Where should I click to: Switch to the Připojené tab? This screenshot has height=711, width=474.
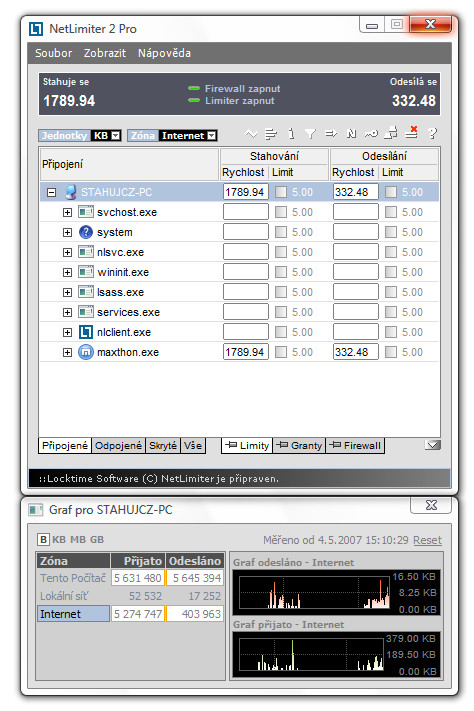pyautogui.click(x=64, y=445)
